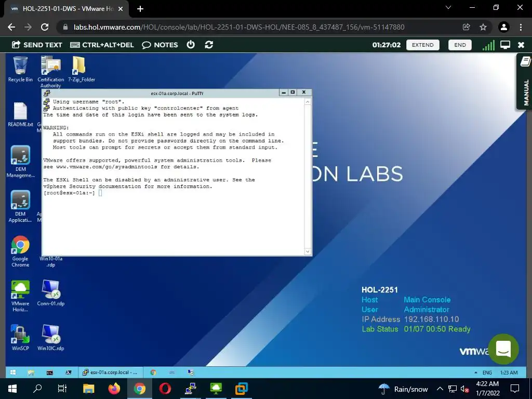Viewport: 532px width, 399px height.
Task: Send CTRL+ALT+DEL to the console
Action: (x=102, y=45)
